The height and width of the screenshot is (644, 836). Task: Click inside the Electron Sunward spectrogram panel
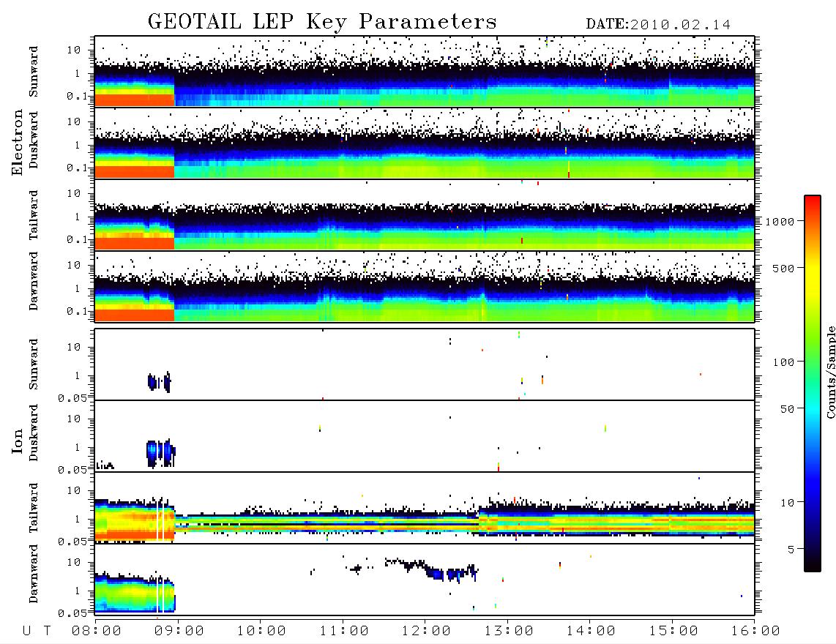point(425,72)
